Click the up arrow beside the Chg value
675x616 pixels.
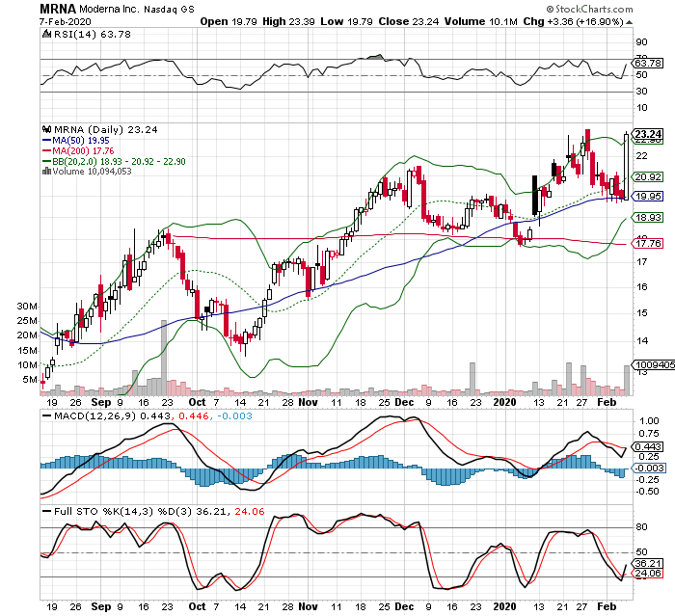point(628,20)
